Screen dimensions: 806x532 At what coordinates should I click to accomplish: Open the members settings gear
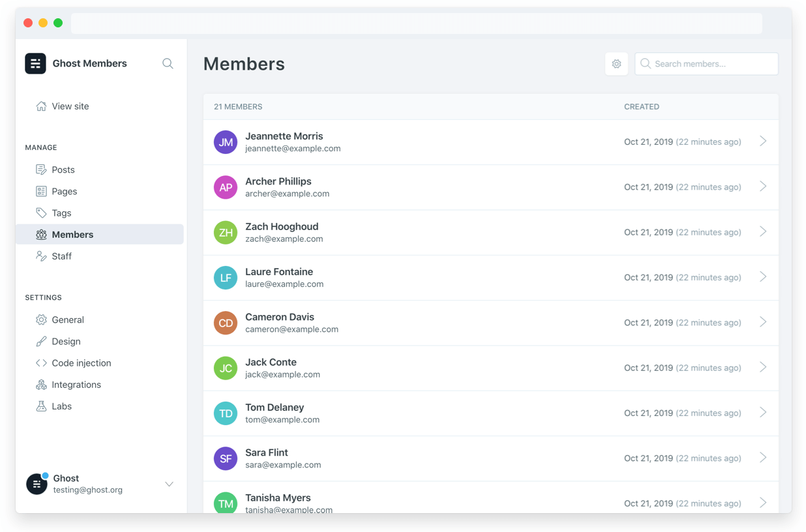[616, 63]
